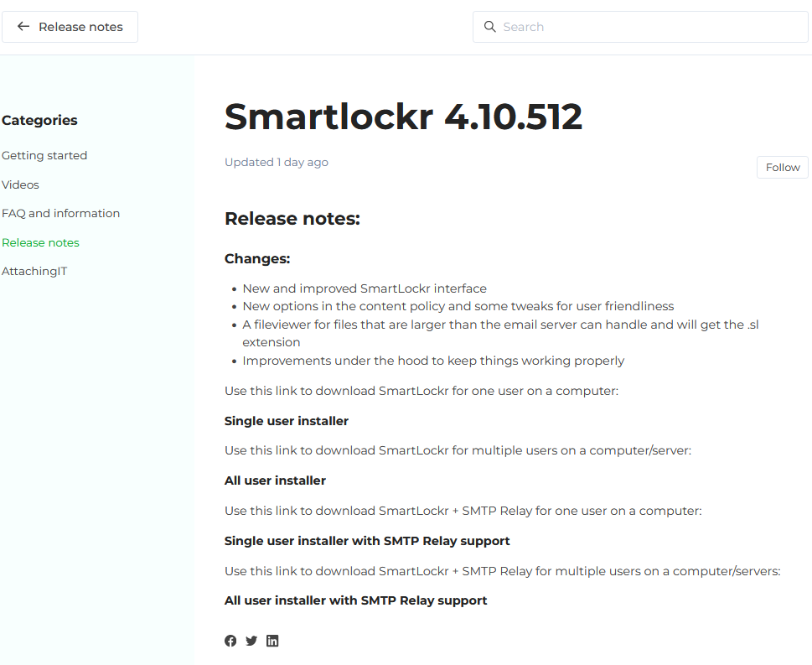Screen dimensions: 812x665
Task: Share article on LinkedIn
Action: click(272, 641)
